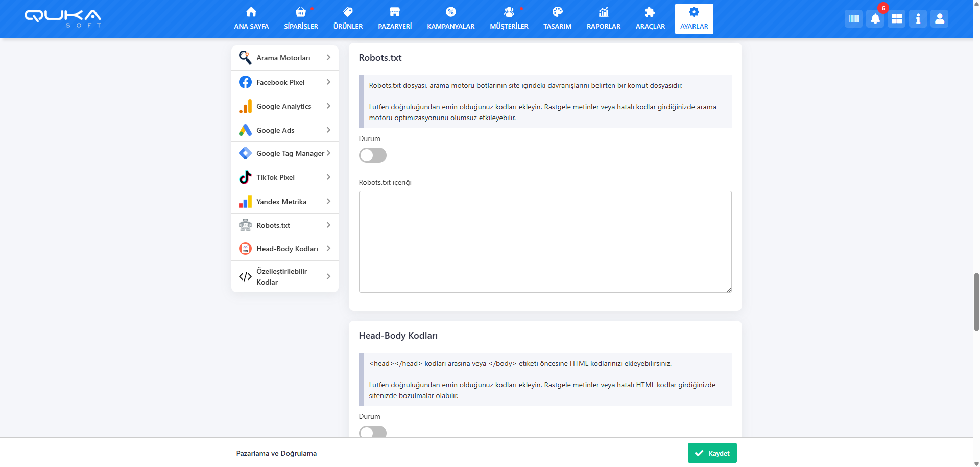Image resolution: width=980 pixels, height=467 pixels.
Task: Open user profile icon
Action: (939, 19)
